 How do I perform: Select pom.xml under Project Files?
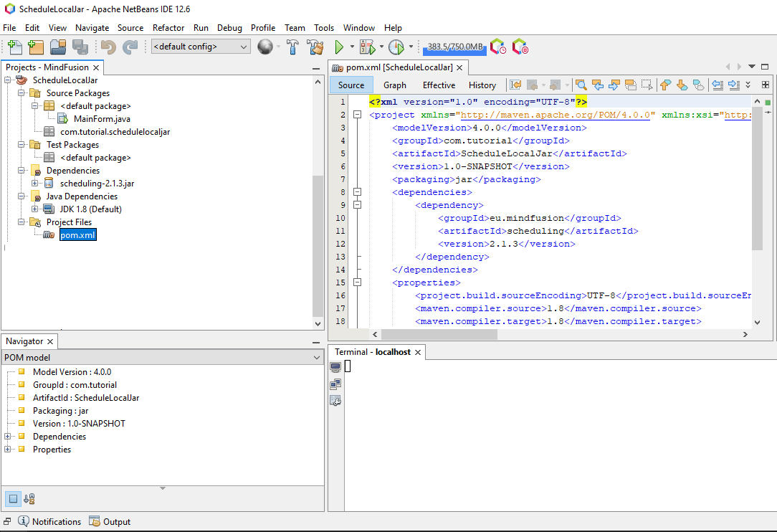tap(77, 234)
